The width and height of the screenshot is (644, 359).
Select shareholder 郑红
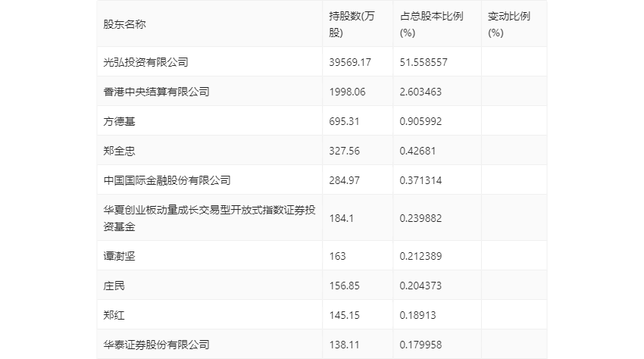point(114,315)
